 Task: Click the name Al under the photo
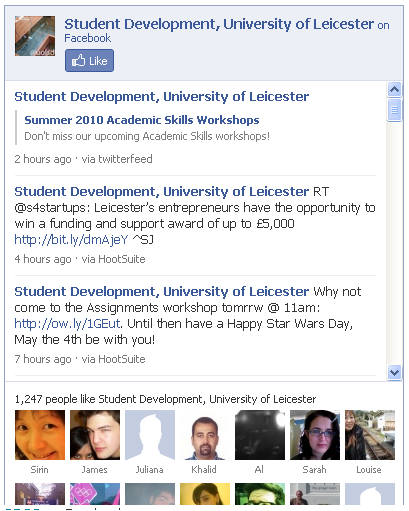point(259,470)
